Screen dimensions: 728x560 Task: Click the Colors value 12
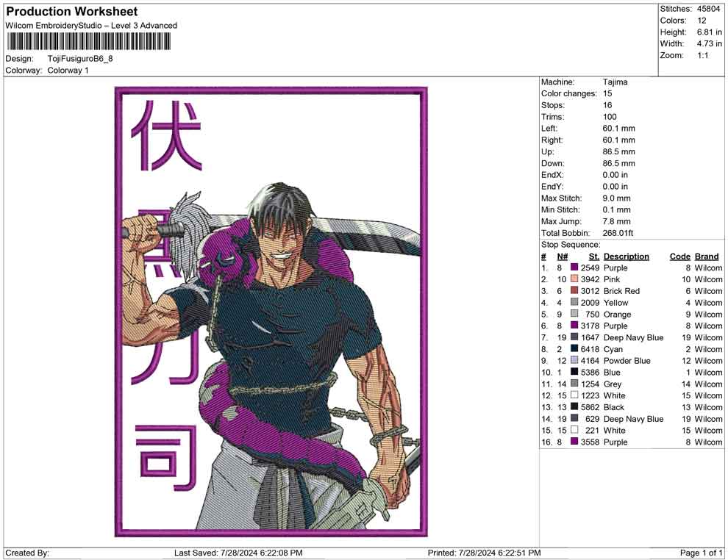point(702,21)
